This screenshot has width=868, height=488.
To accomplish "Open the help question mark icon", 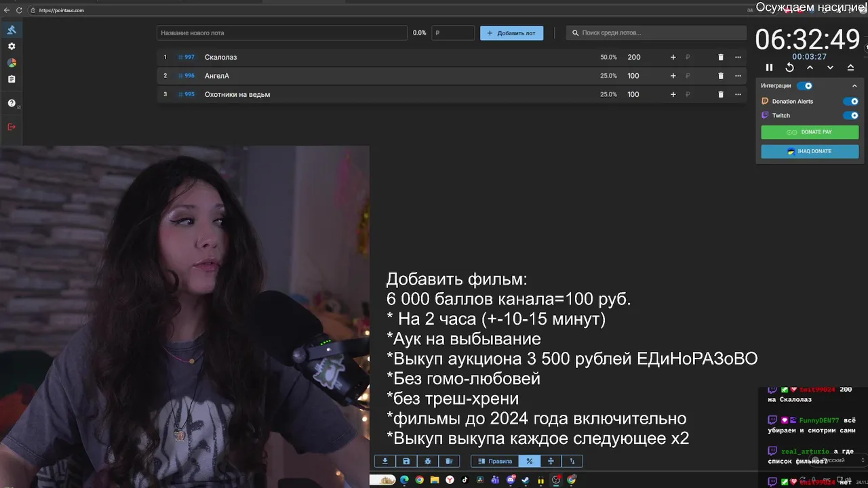I will 12,103.
